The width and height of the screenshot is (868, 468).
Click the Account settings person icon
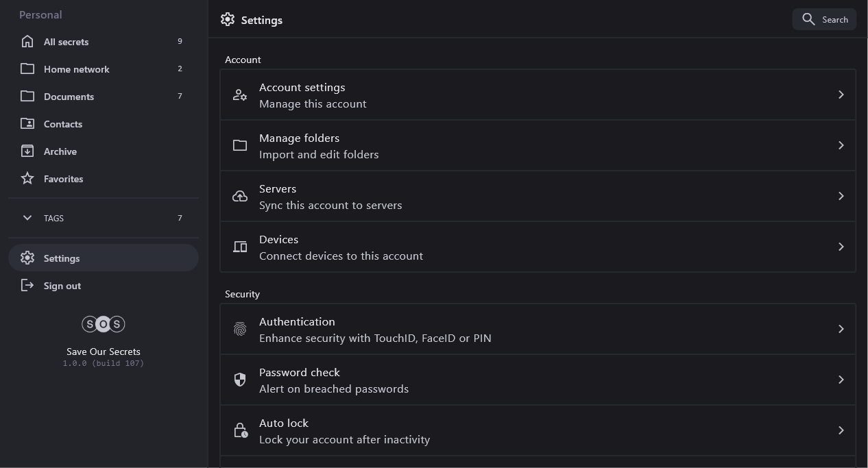coord(240,95)
